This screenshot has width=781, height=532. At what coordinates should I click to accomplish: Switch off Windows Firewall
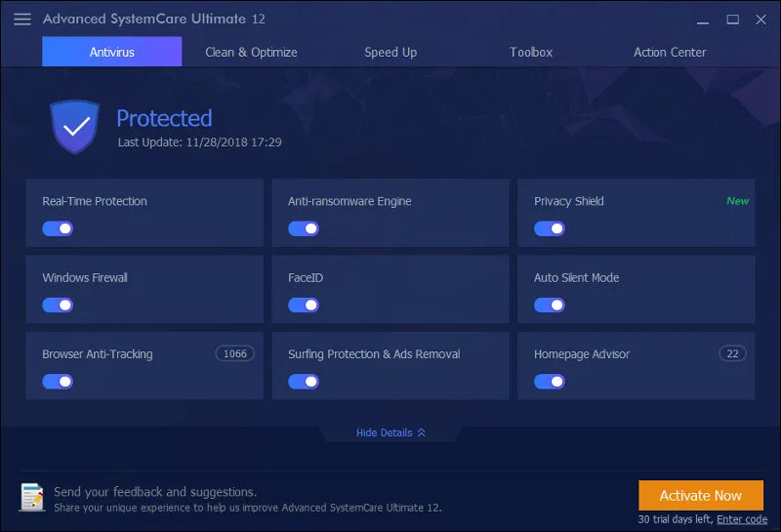(x=58, y=305)
